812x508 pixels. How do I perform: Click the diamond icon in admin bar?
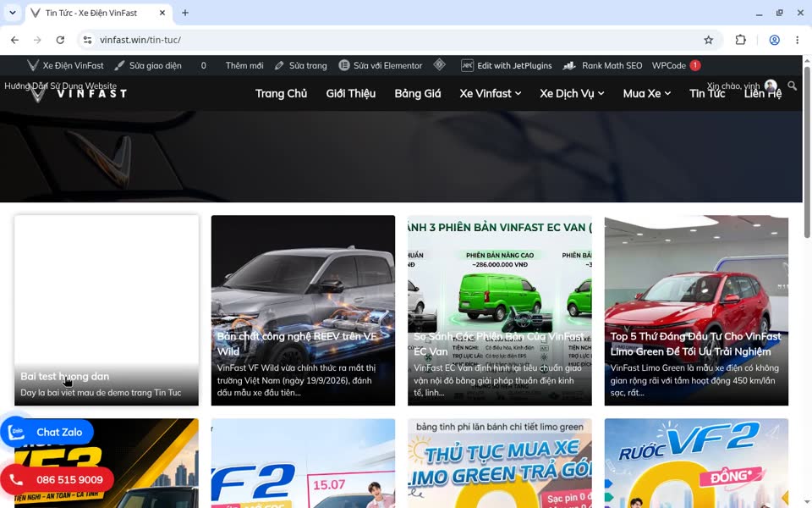(440, 65)
